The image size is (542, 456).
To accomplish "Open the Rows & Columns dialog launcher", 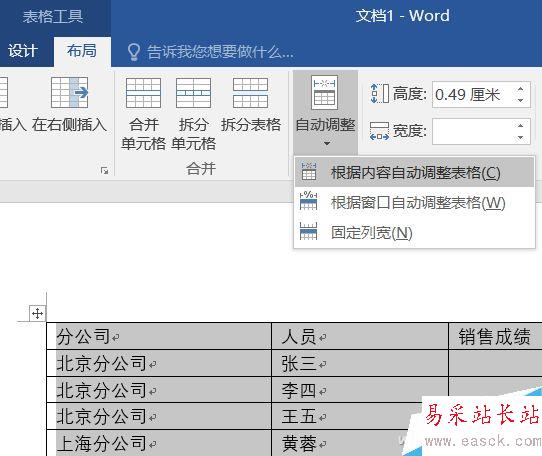I will click(104, 170).
